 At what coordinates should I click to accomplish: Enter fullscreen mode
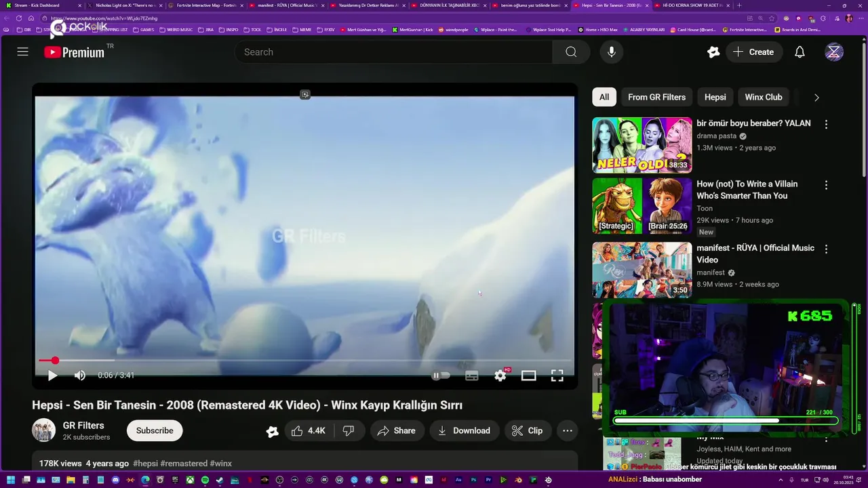[557, 375]
